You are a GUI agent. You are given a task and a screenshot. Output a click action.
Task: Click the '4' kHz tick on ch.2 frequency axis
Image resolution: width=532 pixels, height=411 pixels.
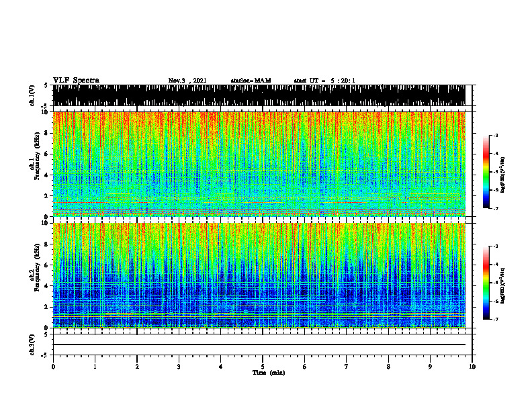pos(46,286)
